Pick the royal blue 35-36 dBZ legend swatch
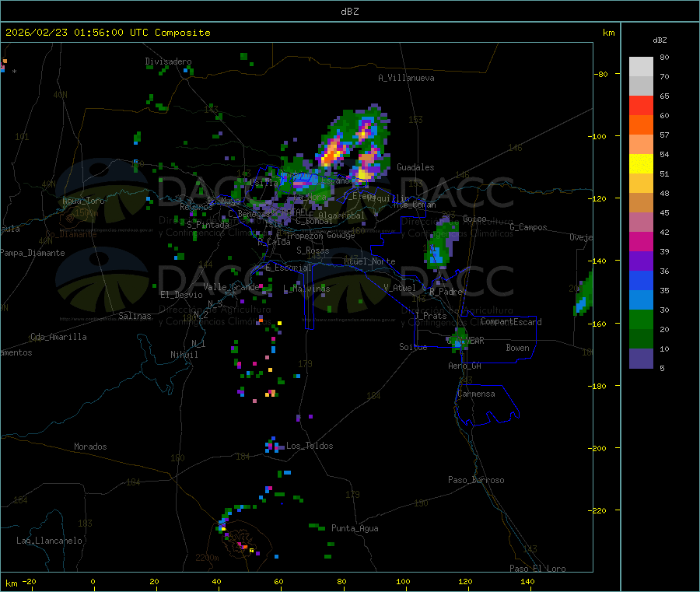This screenshot has height=592, width=700. (x=641, y=280)
